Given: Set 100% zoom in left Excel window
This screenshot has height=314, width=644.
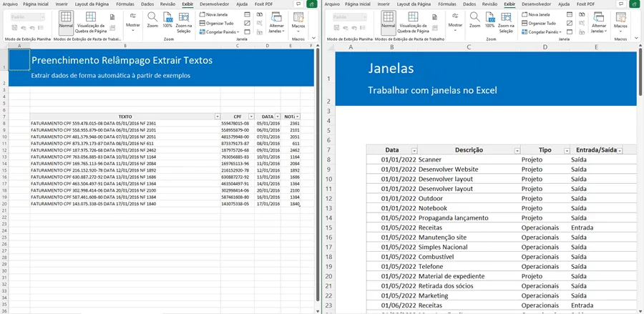Looking at the screenshot, I should pyautogui.click(x=167, y=20).
